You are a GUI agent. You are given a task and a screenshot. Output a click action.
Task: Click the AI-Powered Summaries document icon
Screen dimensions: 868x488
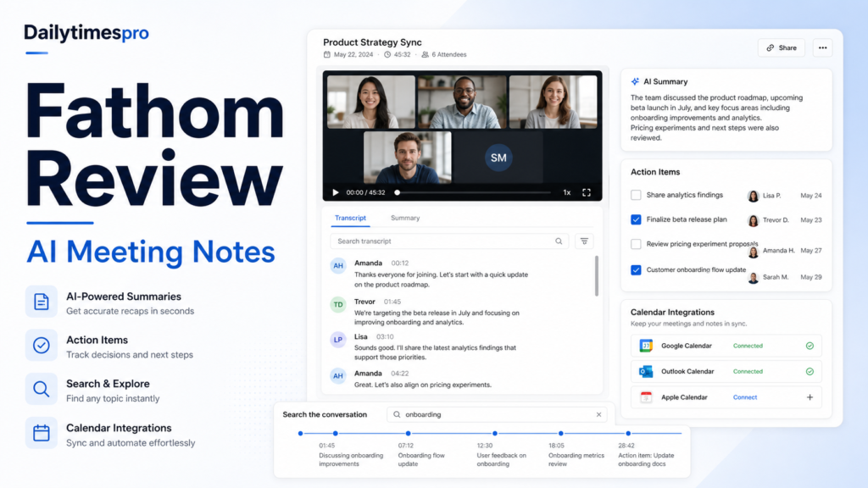pos(41,302)
